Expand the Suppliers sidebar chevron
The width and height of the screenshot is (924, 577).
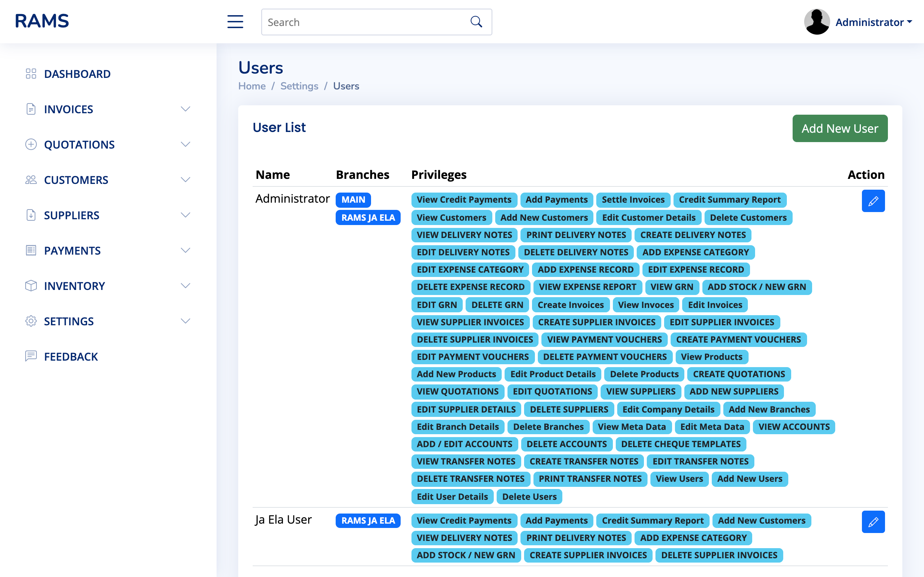click(186, 215)
